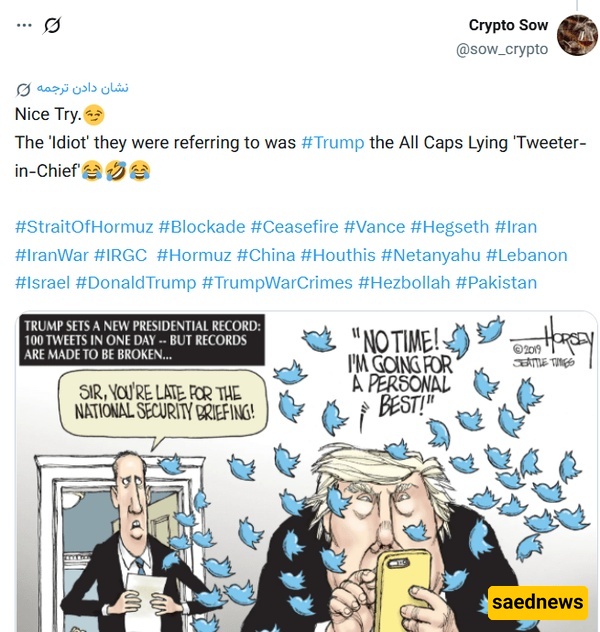Open Crypto Sow profile avatar
The height and width of the screenshot is (632, 600).
coord(577,35)
